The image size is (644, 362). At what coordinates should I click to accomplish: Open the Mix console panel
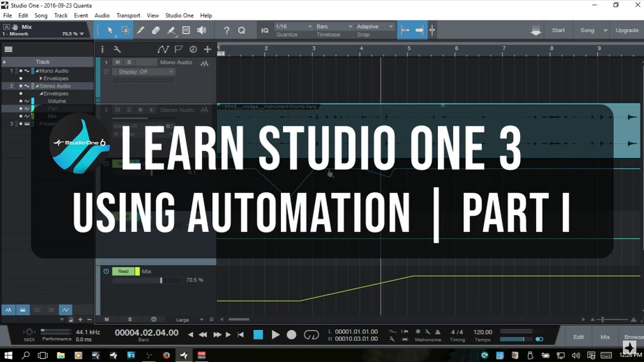(605, 337)
